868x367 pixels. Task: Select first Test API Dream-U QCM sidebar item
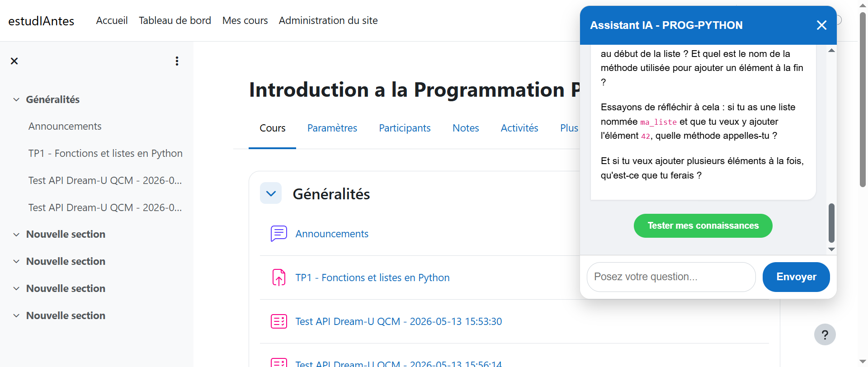(105, 180)
